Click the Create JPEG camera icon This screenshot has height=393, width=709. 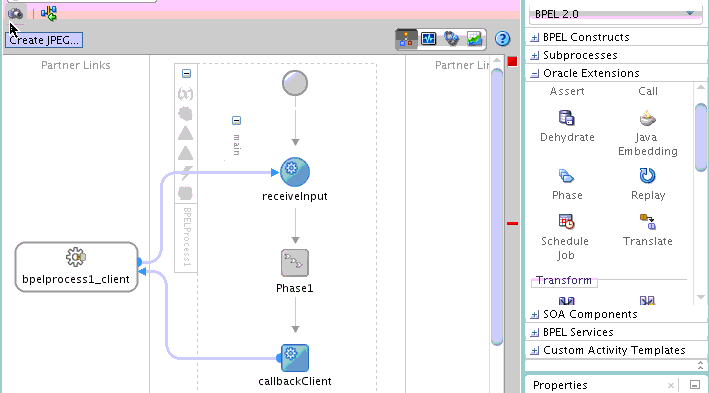coord(15,14)
